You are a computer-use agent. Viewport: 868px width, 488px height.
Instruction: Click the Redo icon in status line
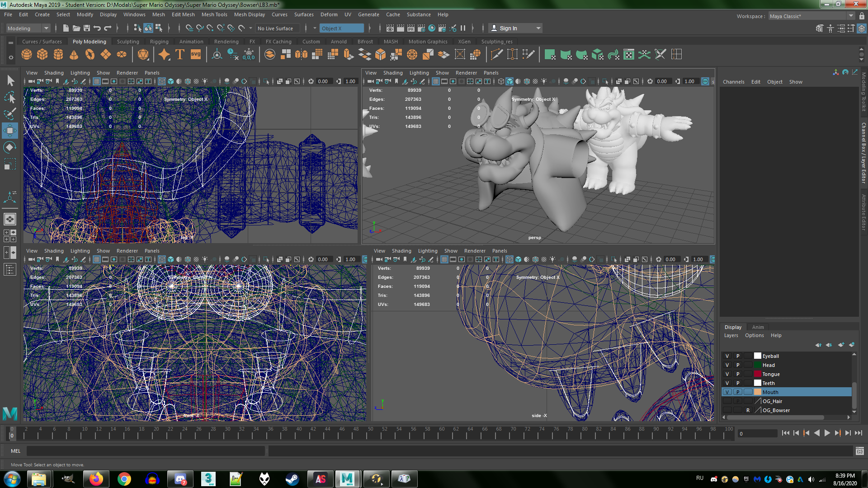click(108, 28)
